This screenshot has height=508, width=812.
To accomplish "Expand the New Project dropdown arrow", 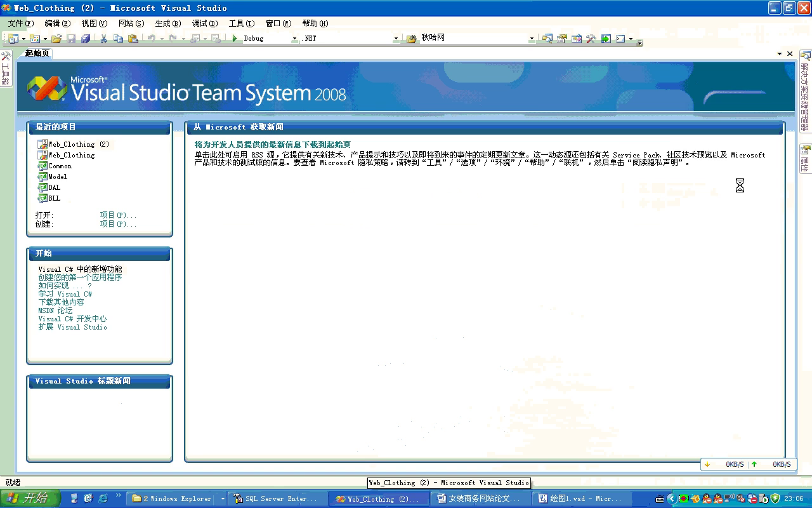I will (x=23, y=39).
